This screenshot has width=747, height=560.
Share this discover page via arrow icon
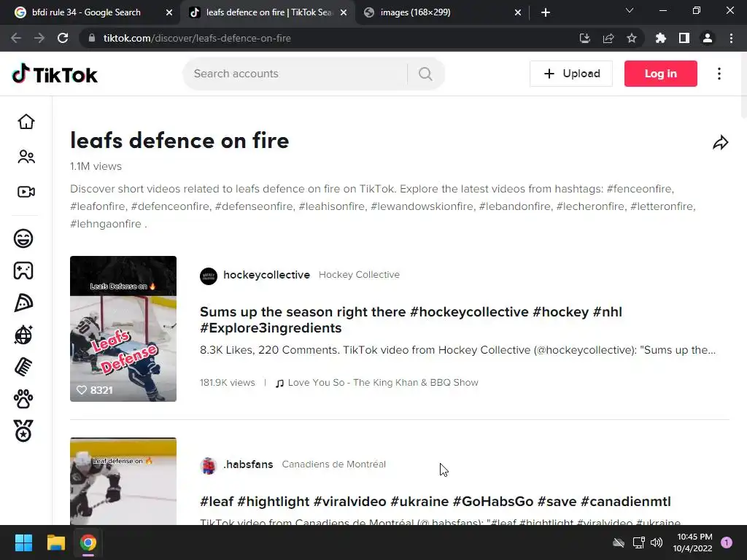coord(720,142)
